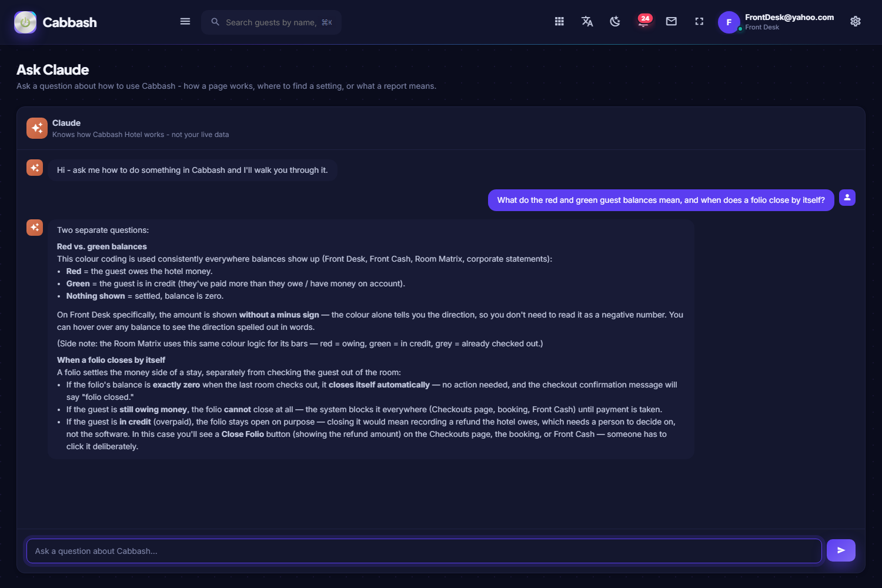Click the bold 'Close Folio' text
This screenshot has width=882, height=588.
tap(243, 434)
